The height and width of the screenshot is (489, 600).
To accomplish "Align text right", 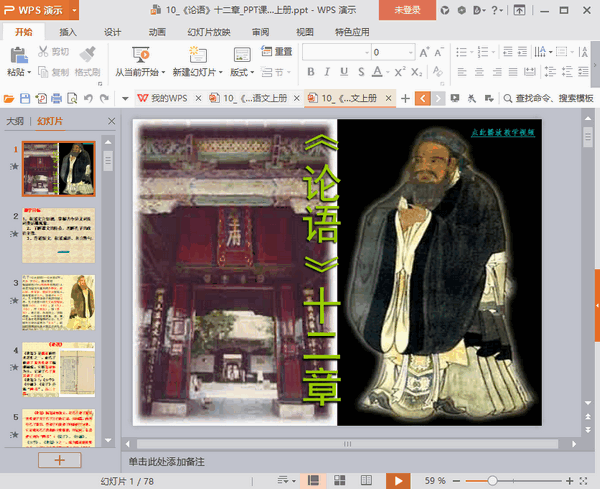I will pos(497,72).
